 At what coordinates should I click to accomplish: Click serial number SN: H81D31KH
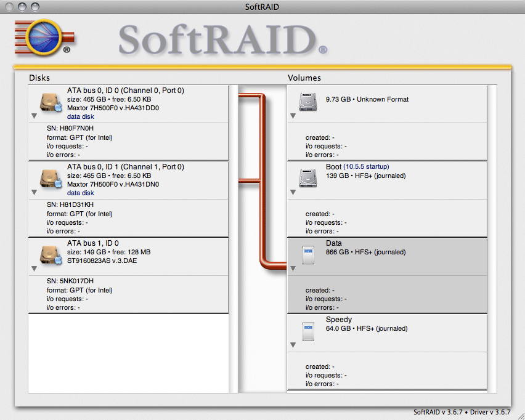click(70, 204)
